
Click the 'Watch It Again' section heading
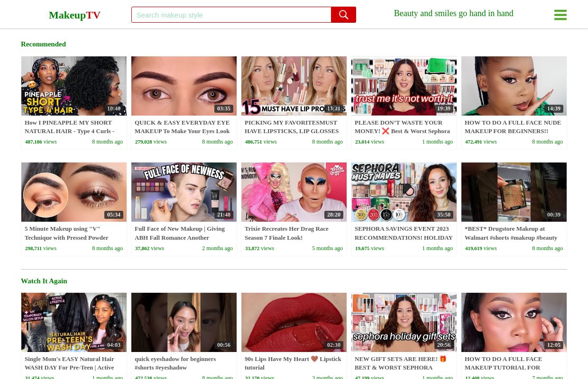point(44,281)
